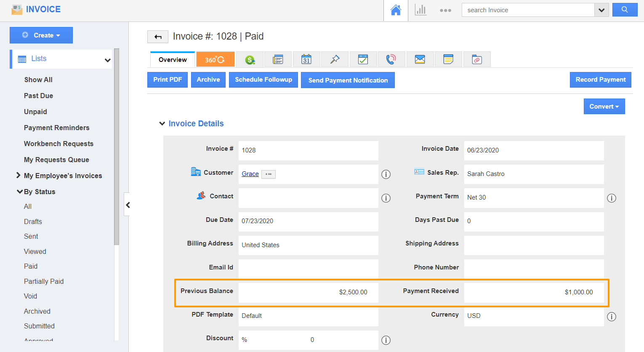Screen dimensions: 644x352
Task: Open the Email envelope tab icon
Action: [x=420, y=59]
